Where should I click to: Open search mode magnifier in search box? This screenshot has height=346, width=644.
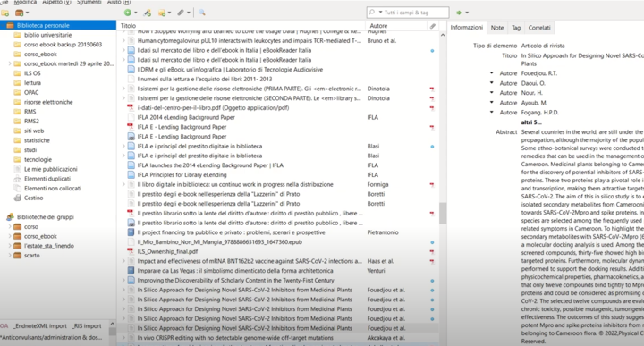372,13
